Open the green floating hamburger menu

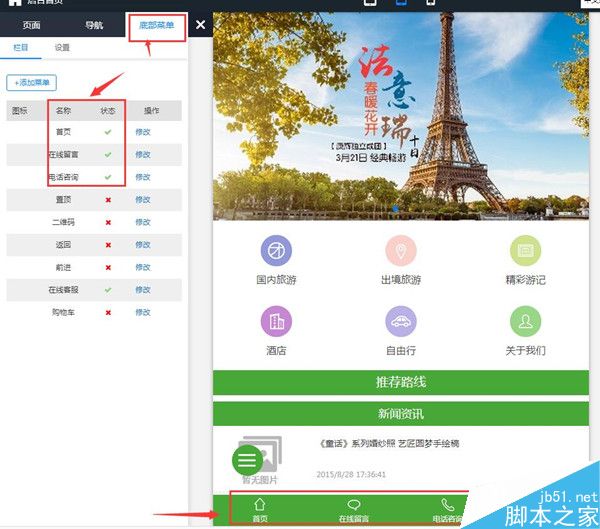(248, 460)
